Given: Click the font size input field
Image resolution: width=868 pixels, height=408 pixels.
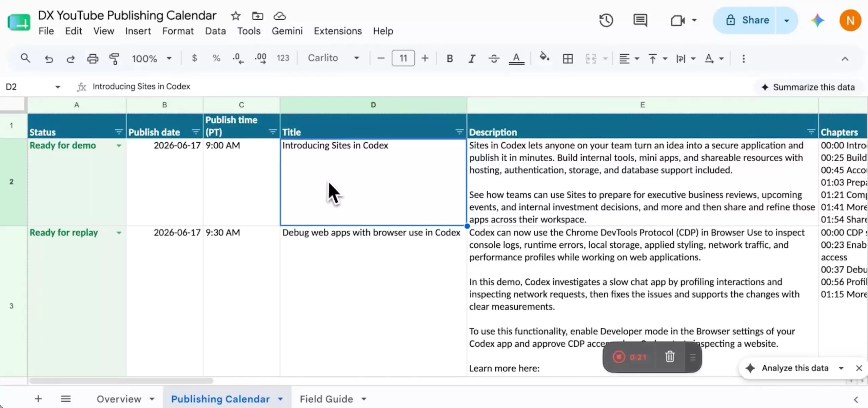Looking at the screenshot, I should click(x=403, y=58).
